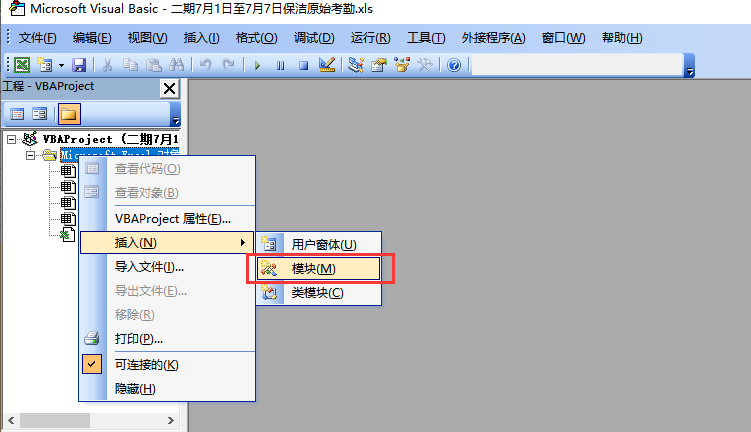Click the Cut scissors icon

pyautogui.click(x=108, y=65)
